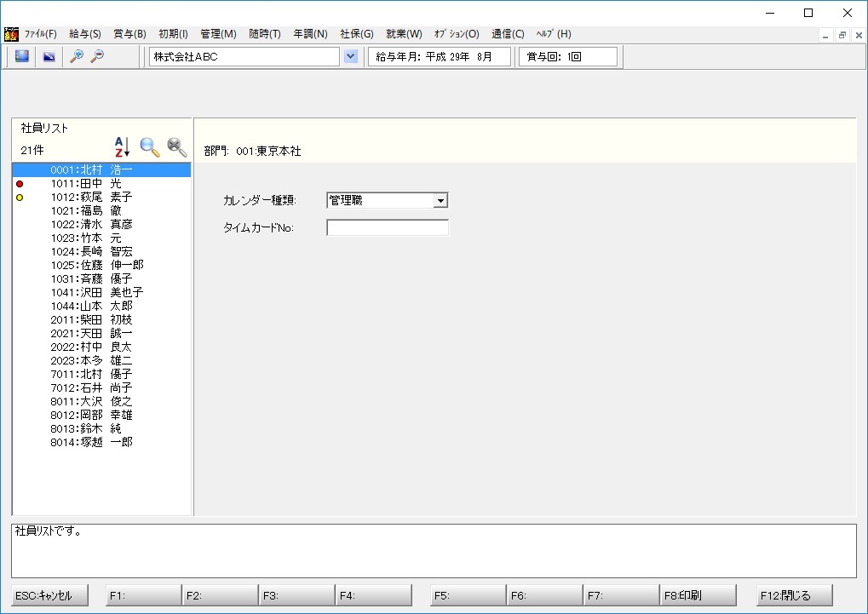Image resolution: width=868 pixels, height=614 pixels.
Task: Open the ヘルプ(H) menu
Action: coord(554,34)
